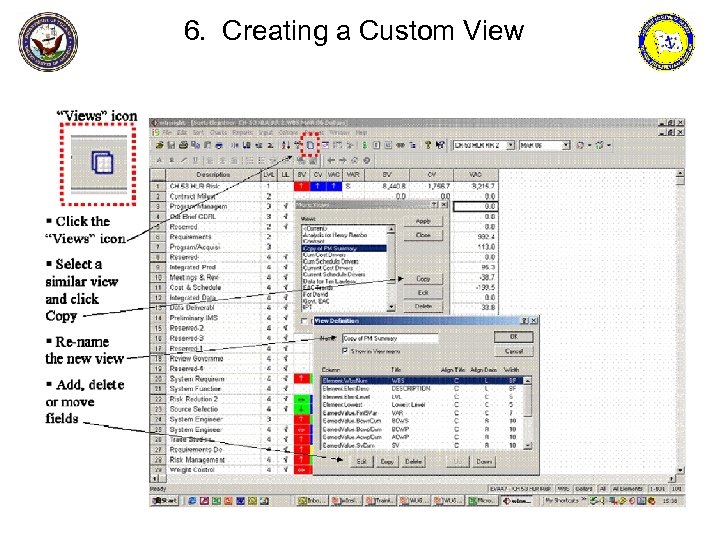Screen dimensions: 720x540
Task: Click scroll-up arrow of the views list
Action: tap(391, 229)
